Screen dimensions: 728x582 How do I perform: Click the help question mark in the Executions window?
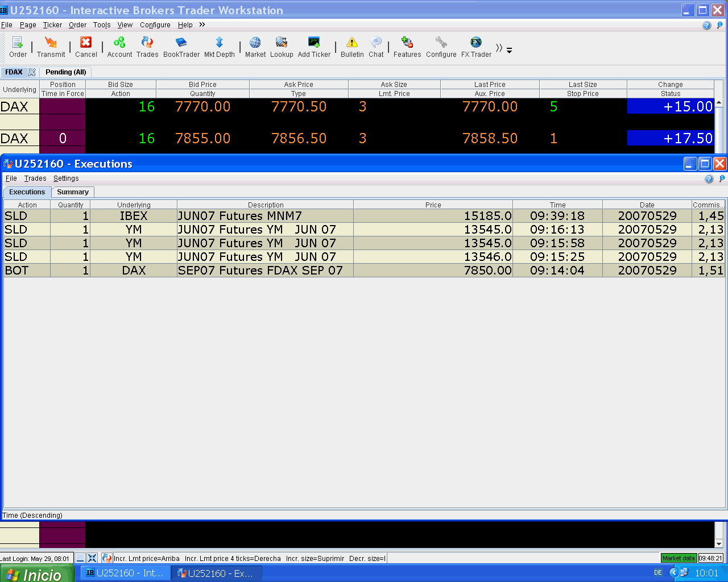pos(709,179)
